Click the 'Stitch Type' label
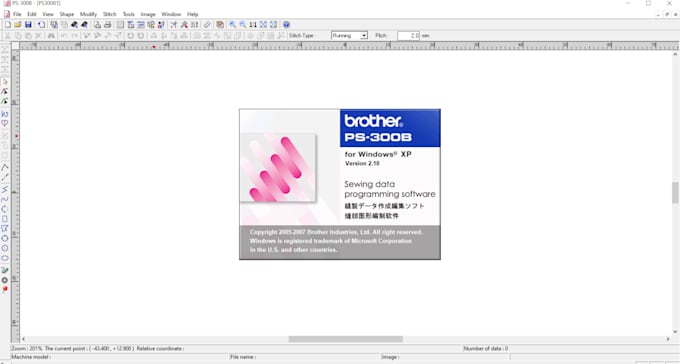Viewport: 680px width, 364px height. click(301, 36)
